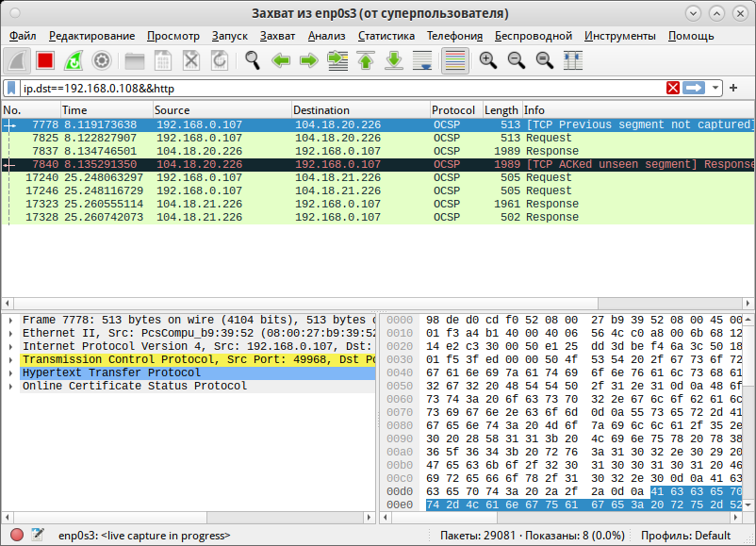Click the capture status red circle icon

(x=17, y=535)
